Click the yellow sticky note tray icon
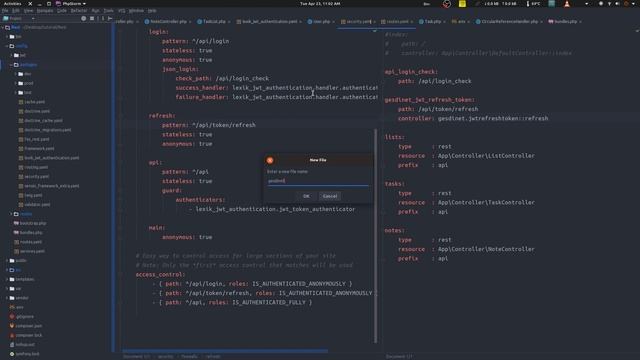640x360 pixels. [462, 4]
